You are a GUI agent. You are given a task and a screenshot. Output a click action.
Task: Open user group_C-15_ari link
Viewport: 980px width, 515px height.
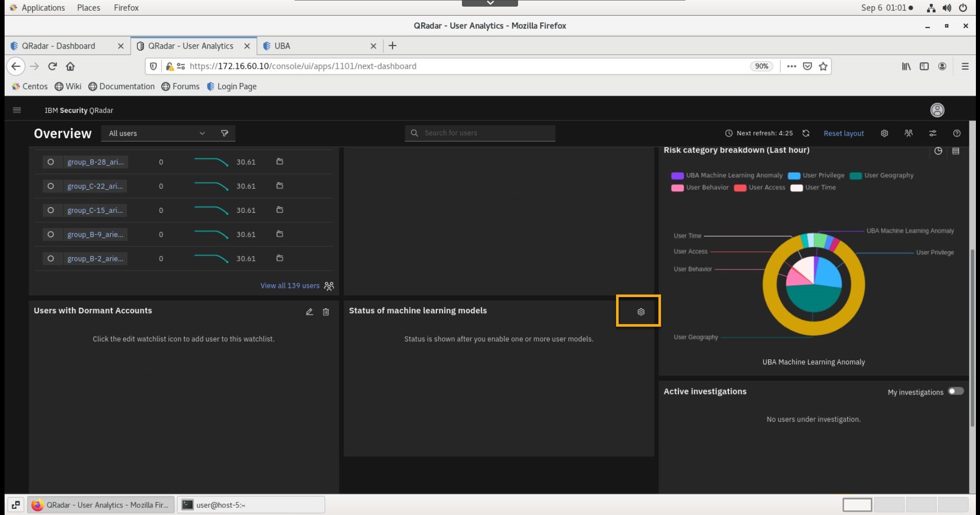(x=95, y=210)
